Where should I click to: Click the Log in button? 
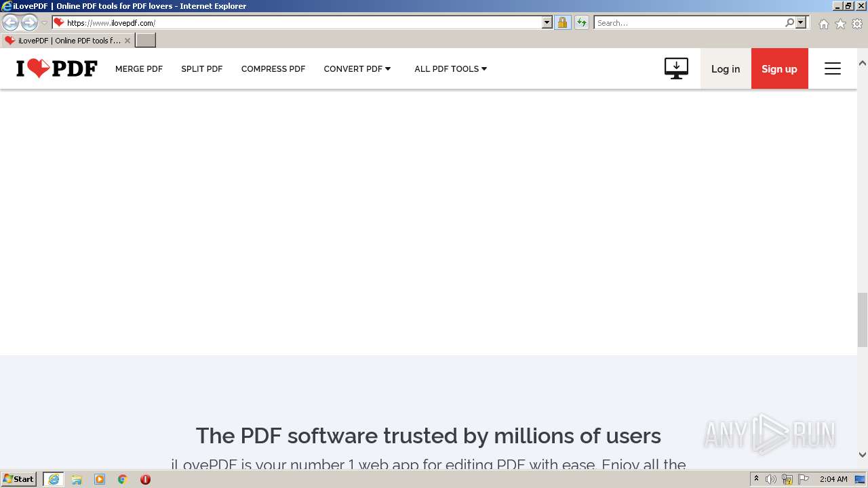coord(726,68)
